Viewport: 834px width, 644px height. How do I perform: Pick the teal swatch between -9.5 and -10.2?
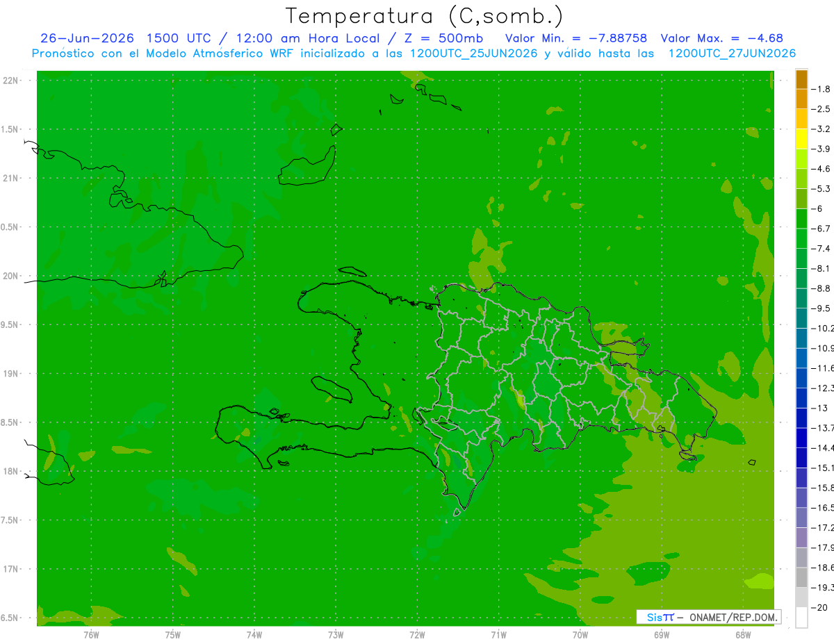click(x=801, y=318)
